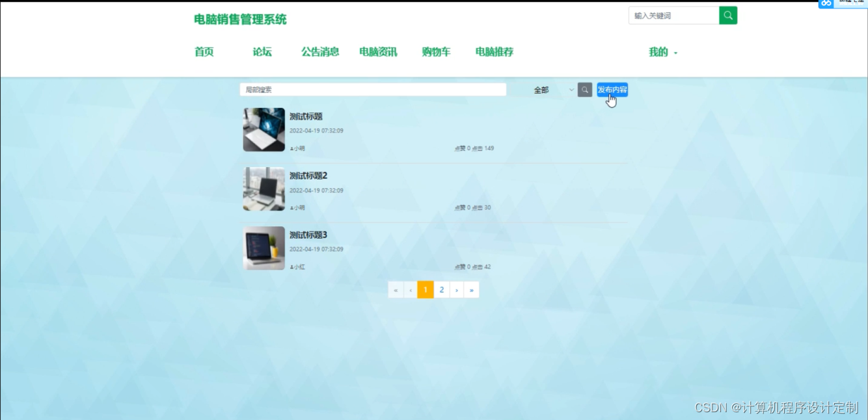The height and width of the screenshot is (420, 868).
Task: Click the first-page « pagination icon
Action: (x=395, y=289)
